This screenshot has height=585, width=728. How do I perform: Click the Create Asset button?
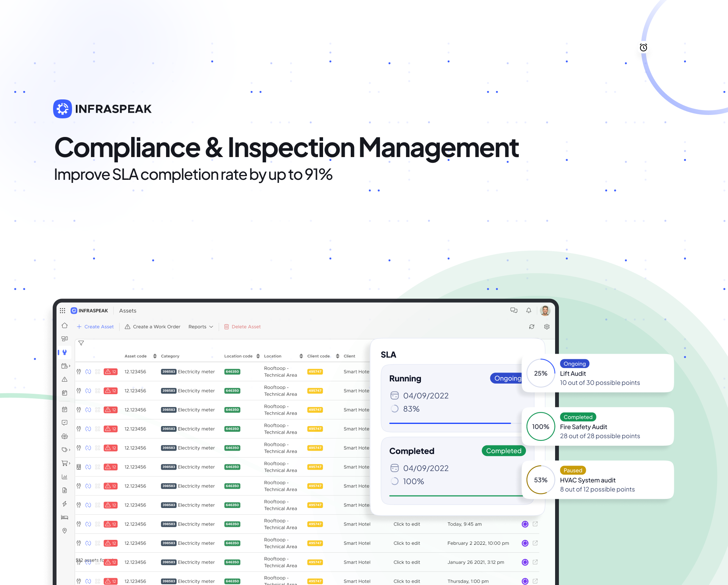tap(95, 327)
